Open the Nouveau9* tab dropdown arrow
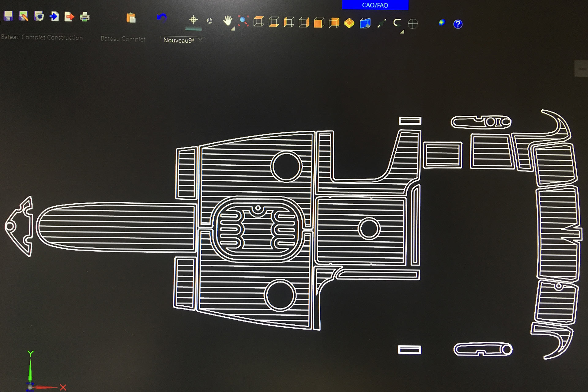The image size is (588, 392). pyautogui.click(x=200, y=40)
